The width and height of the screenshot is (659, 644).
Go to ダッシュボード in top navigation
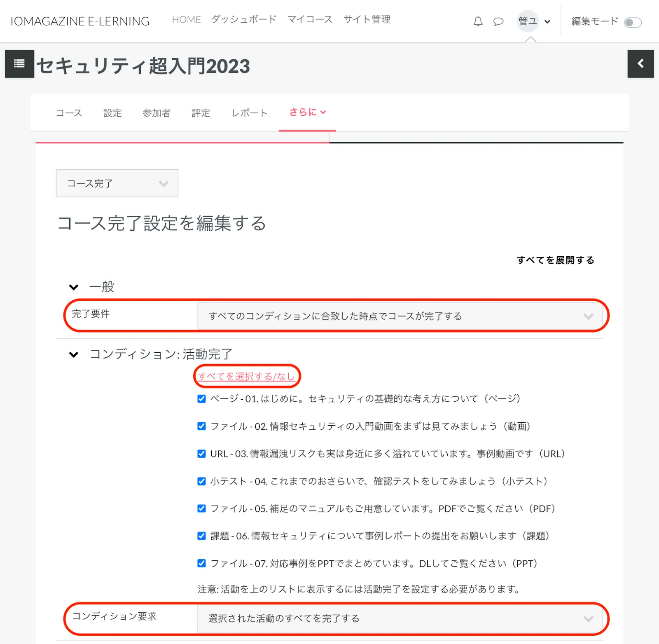click(x=244, y=19)
